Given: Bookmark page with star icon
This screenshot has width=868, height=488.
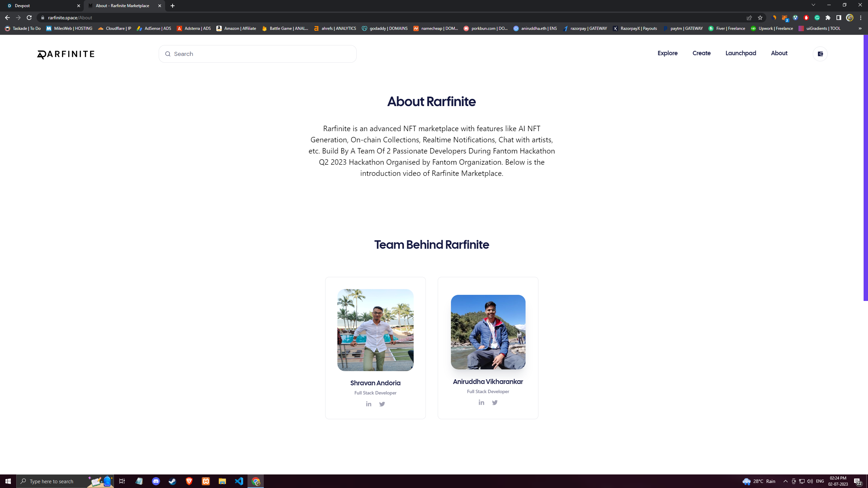Looking at the screenshot, I should [x=760, y=18].
